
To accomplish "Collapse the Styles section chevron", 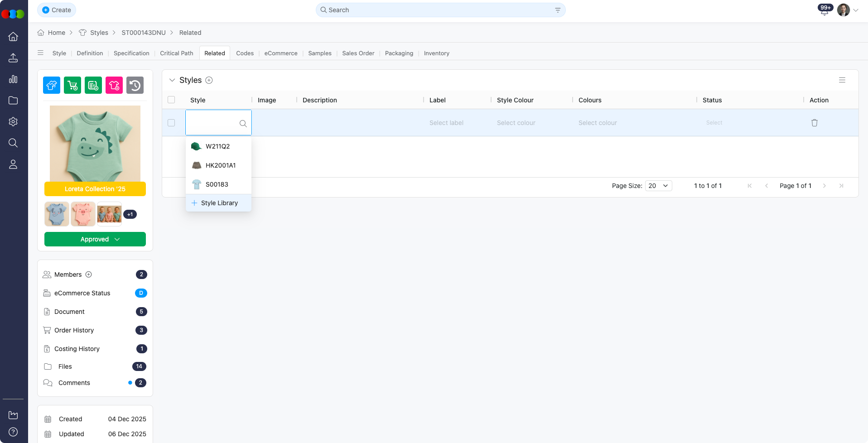I will pos(172,80).
